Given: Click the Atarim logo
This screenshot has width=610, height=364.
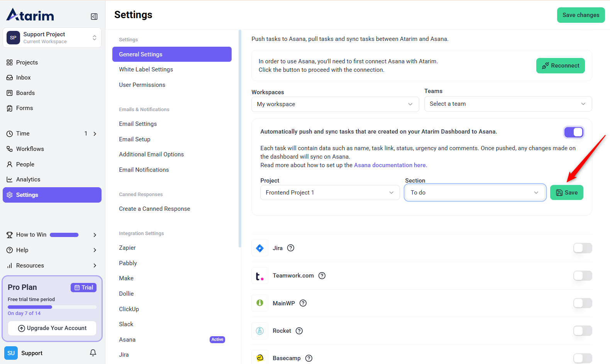Looking at the screenshot, I should [x=30, y=15].
